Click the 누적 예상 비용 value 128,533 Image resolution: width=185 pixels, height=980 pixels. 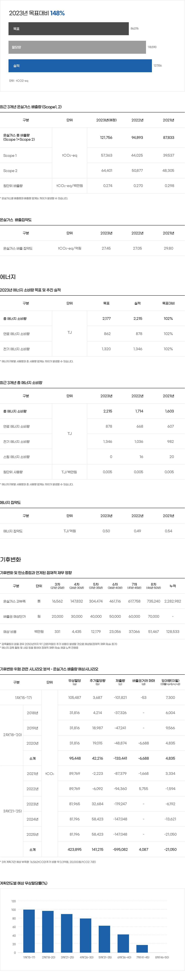[172, 632]
